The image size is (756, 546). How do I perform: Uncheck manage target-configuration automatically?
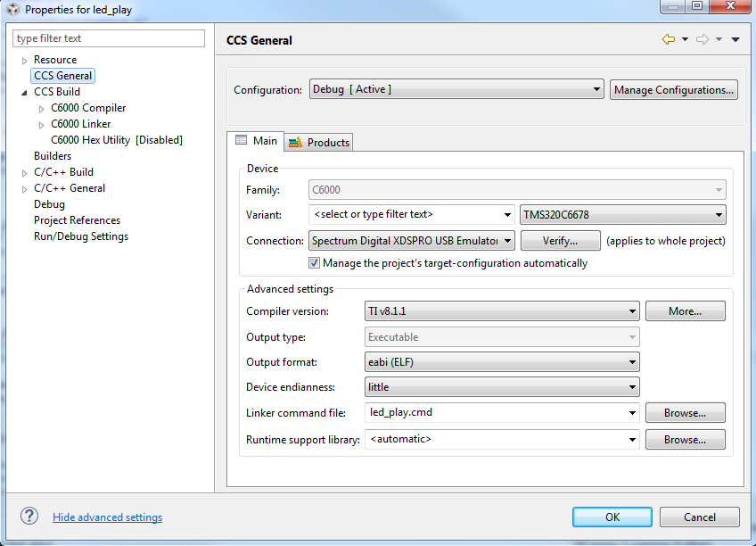(316, 263)
